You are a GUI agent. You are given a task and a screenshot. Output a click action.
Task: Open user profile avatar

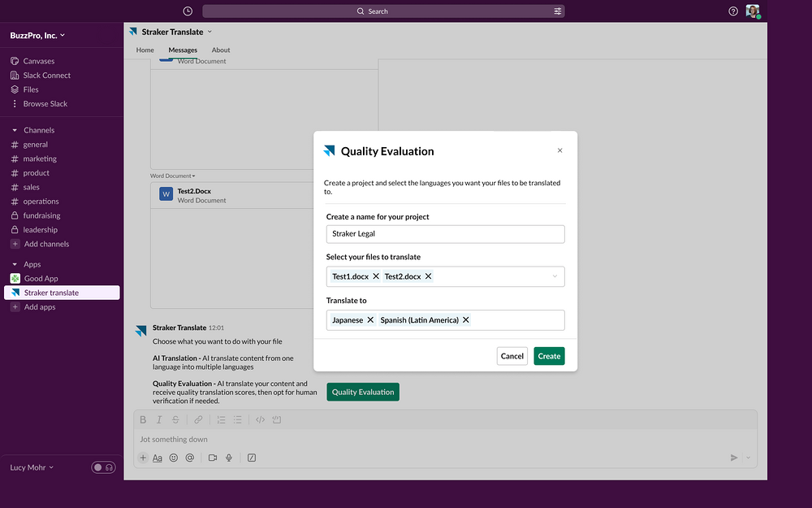pyautogui.click(x=753, y=11)
